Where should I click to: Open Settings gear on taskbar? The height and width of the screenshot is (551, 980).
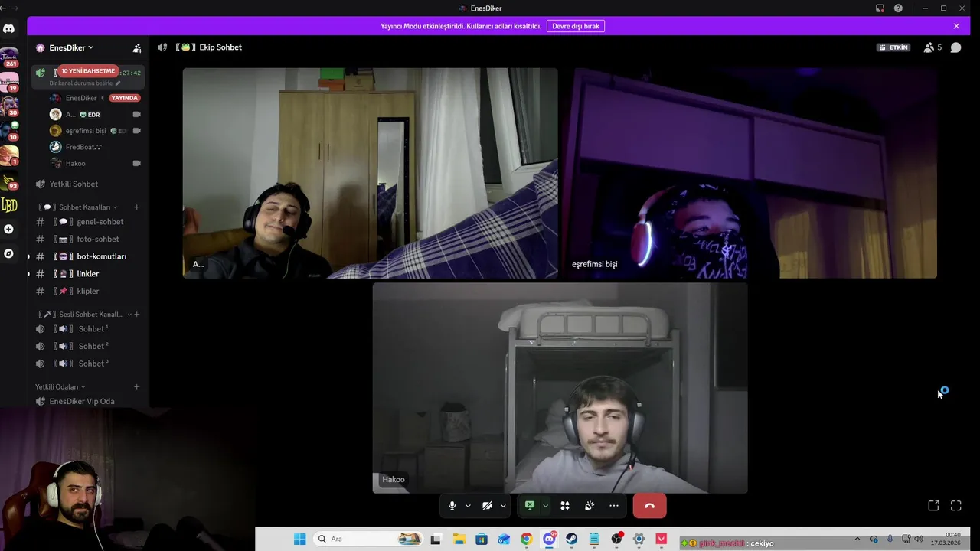639,539
